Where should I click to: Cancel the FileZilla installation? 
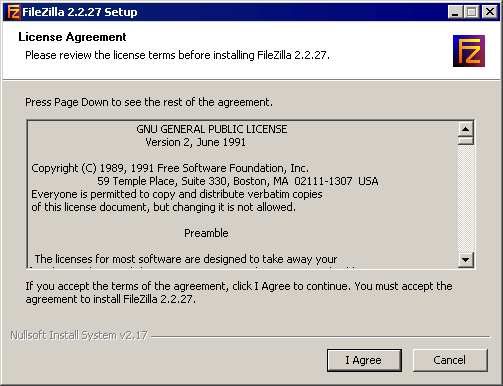tap(450, 360)
